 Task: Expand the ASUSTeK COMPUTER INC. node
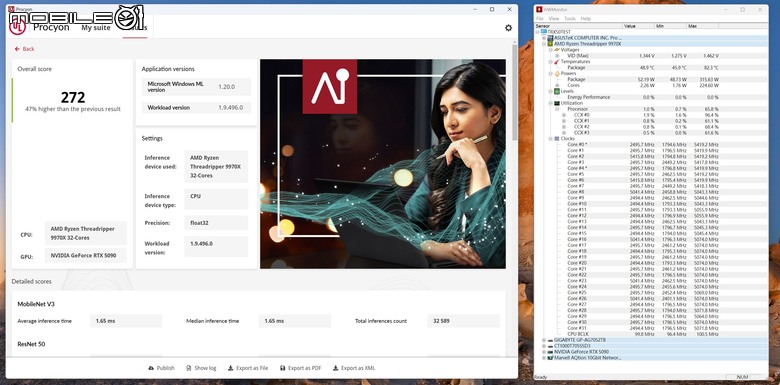pyautogui.click(x=544, y=37)
